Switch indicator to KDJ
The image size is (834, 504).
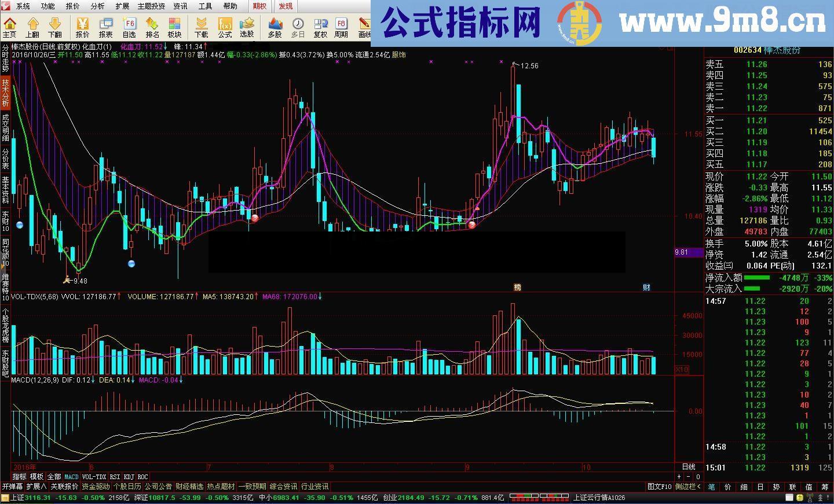point(129,477)
